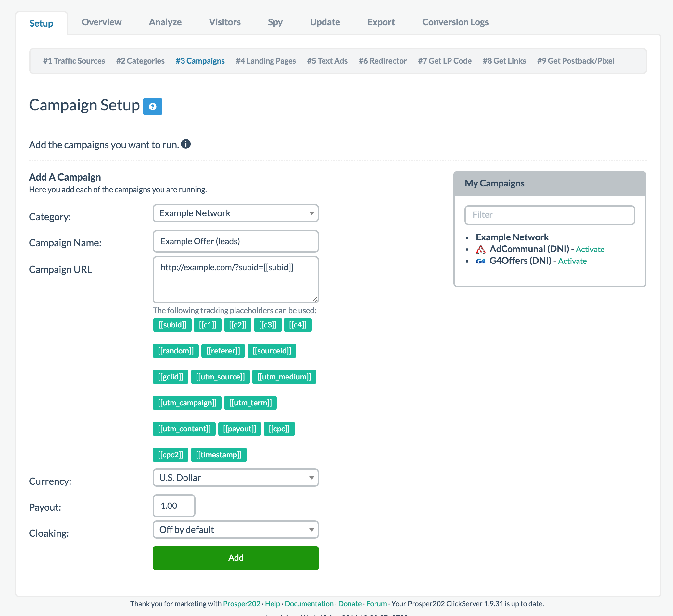The width and height of the screenshot is (673, 616).
Task: Click the blue help question-mark icon
Action: pyautogui.click(x=153, y=107)
